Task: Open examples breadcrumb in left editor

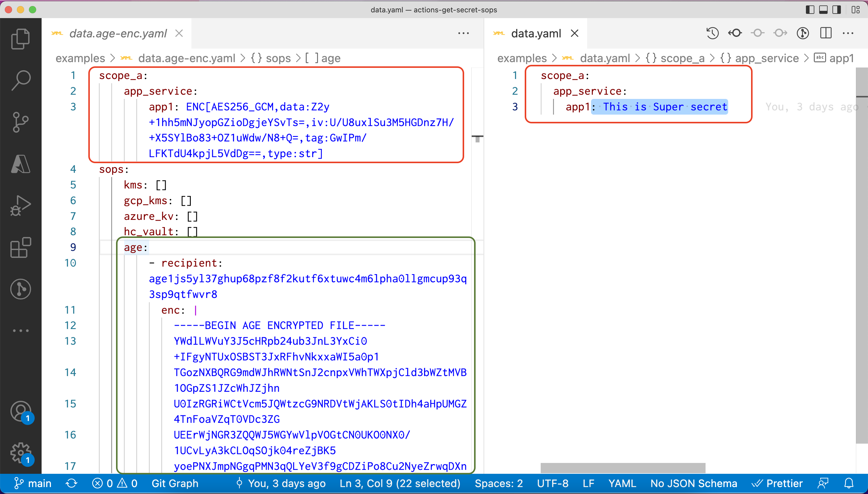Action: pos(80,59)
